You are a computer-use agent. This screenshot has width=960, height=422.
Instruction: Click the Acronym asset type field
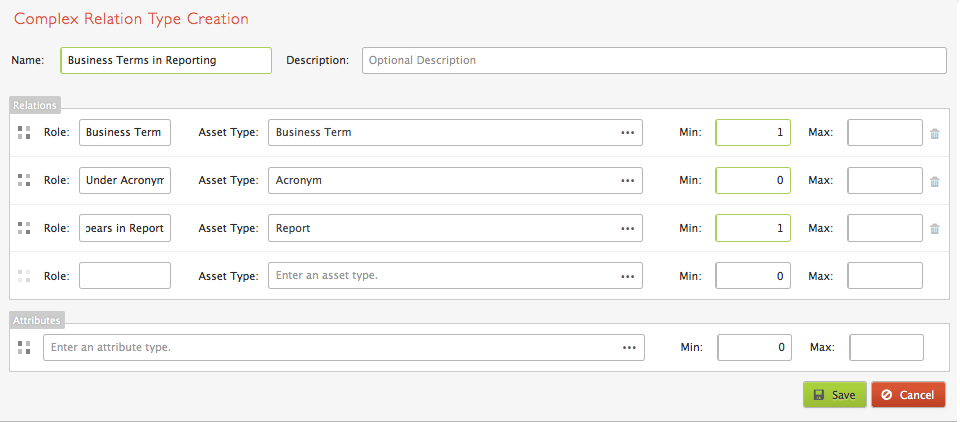[x=456, y=180]
